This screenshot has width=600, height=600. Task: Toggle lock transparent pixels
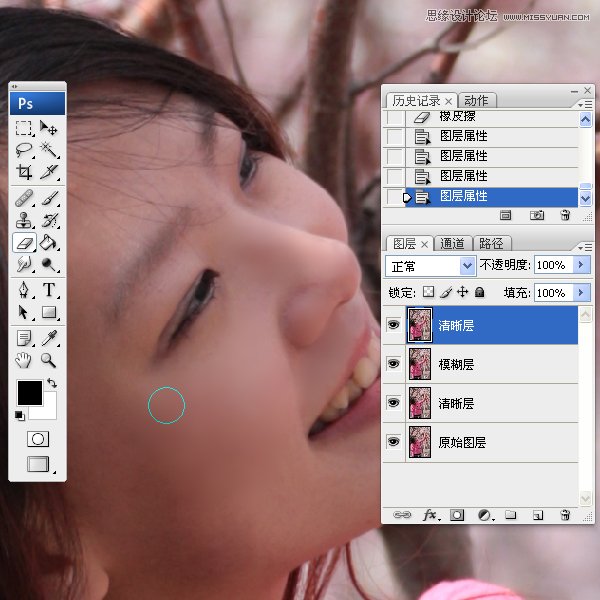coord(428,292)
